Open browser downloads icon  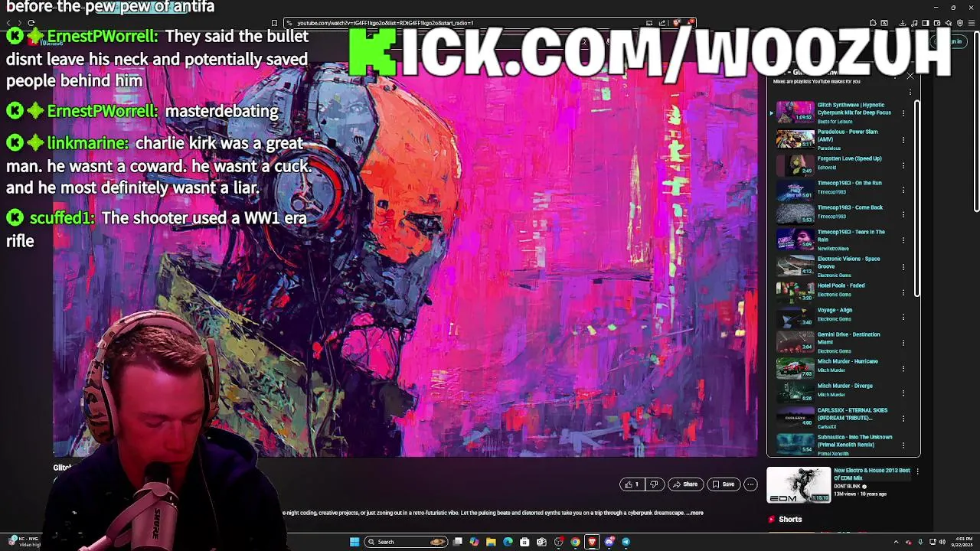pyautogui.click(x=903, y=23)
